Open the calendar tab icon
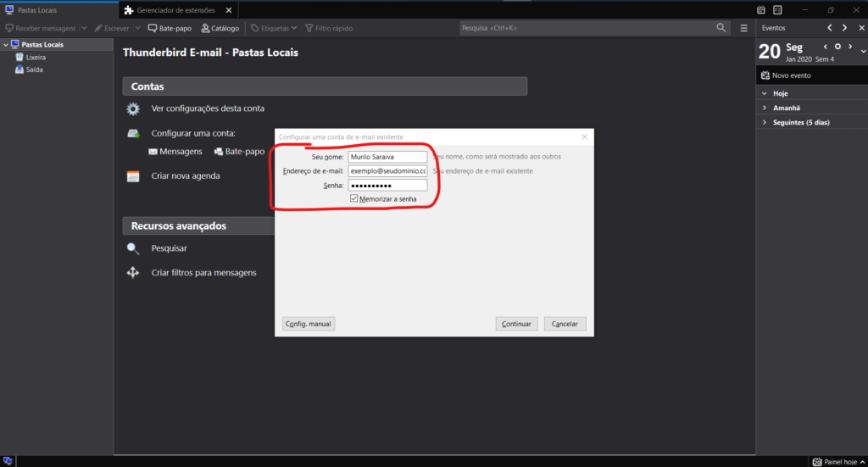 [x=761, y=10]
